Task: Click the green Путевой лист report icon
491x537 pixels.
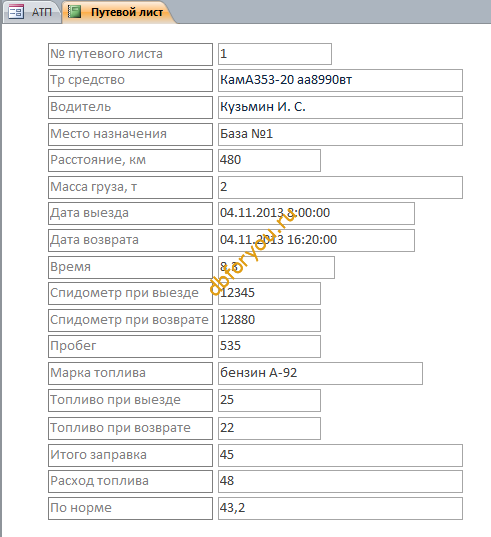Action: [75, 12]
